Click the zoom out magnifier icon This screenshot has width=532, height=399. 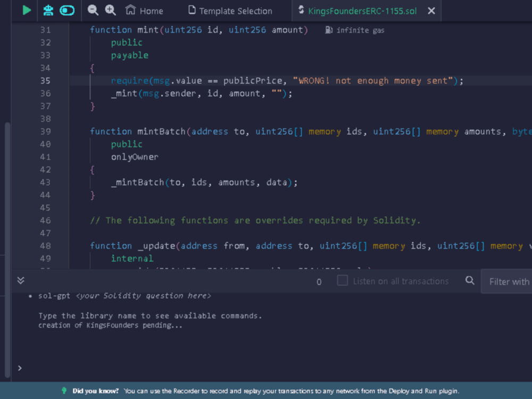[93, 10]
